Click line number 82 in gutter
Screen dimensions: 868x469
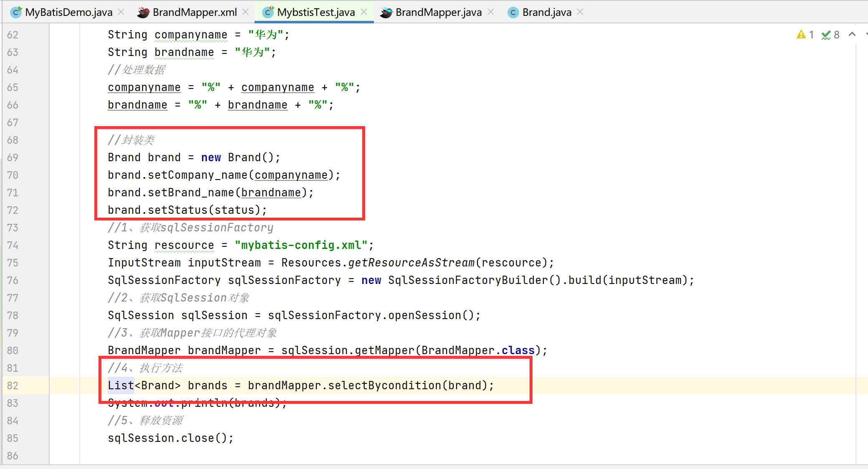(13, 385)
